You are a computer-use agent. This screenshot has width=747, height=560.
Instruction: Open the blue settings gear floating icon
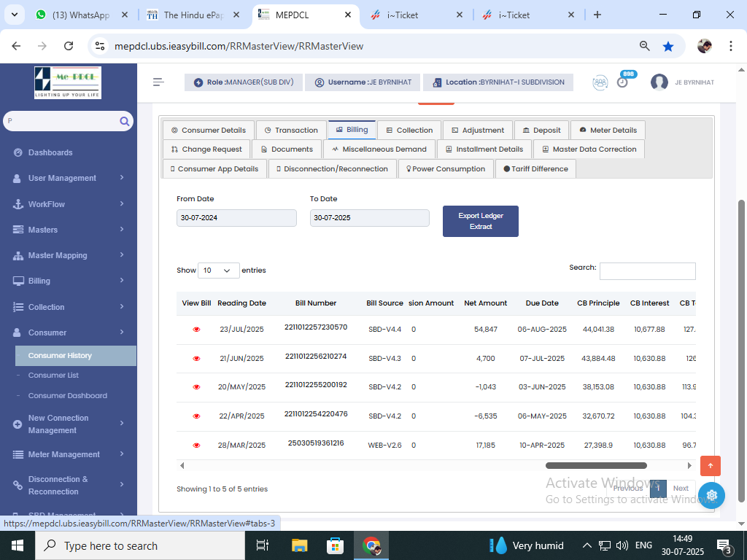(x=711, y=495)
